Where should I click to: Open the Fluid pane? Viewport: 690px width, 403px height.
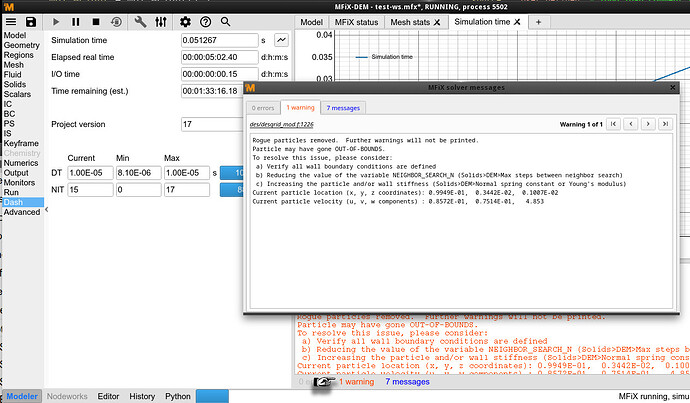click(12, 74)
